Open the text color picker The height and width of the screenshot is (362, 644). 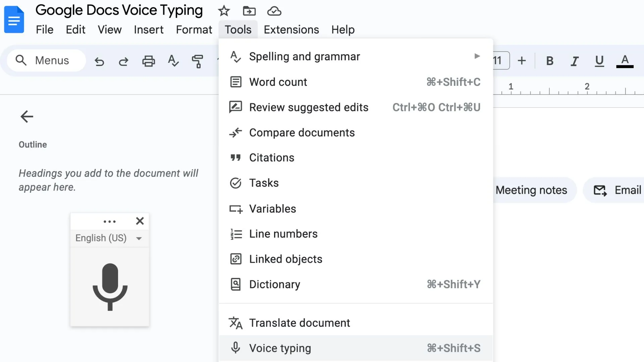coord(624,61)
